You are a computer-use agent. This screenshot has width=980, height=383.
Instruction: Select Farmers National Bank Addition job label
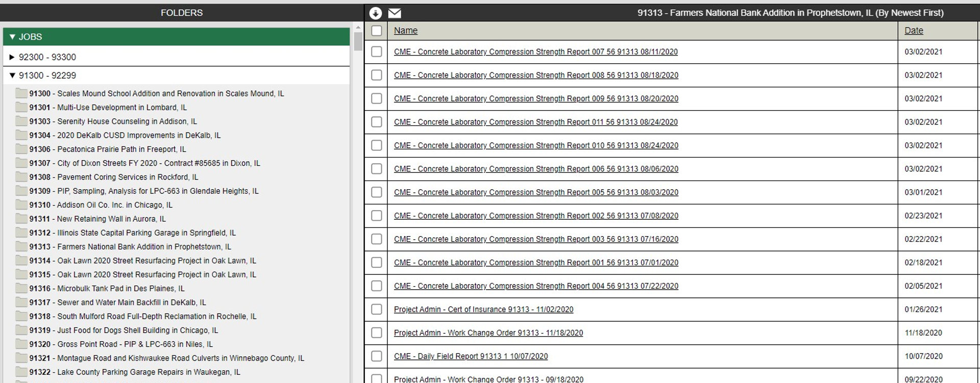tap(130, 247)
